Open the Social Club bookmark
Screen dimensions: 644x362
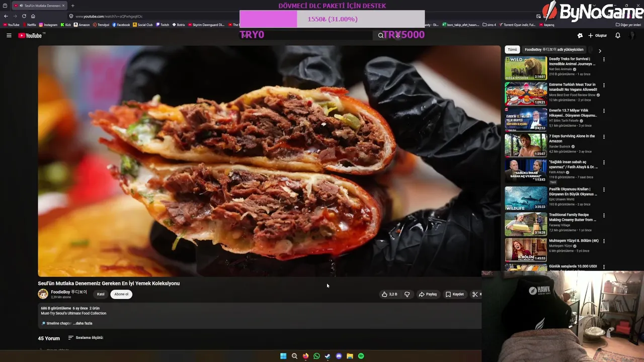pos(143,25)
